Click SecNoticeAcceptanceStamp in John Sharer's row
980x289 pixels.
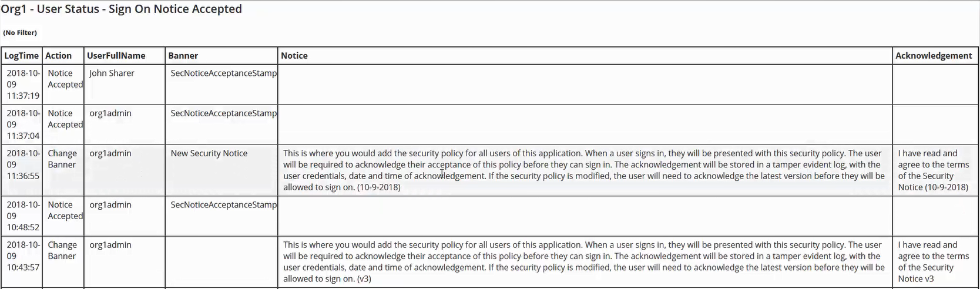pos(223,73)
